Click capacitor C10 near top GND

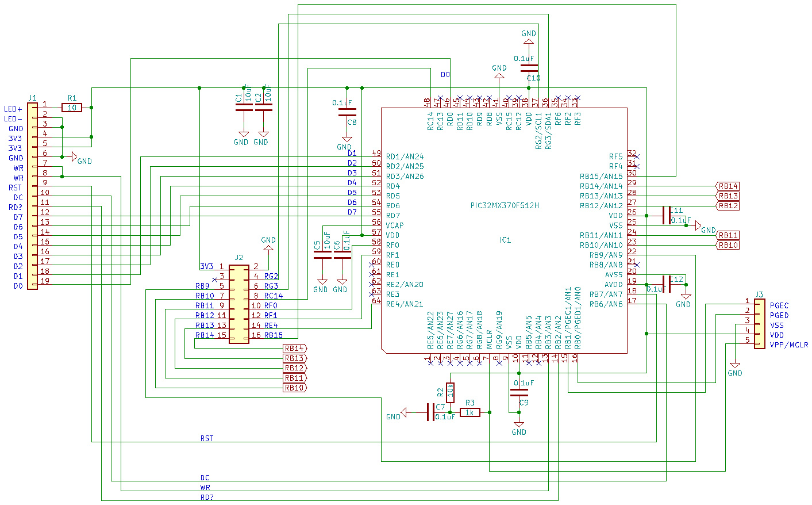(x=529, y=68)
